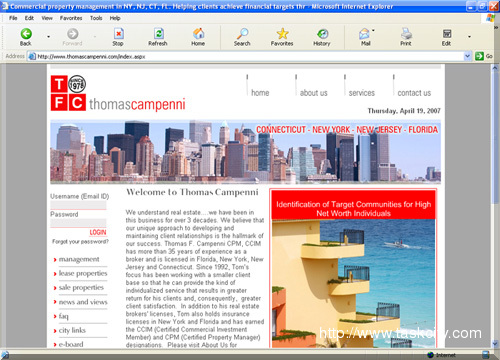
Task: Open the Favorites star toolbar button
Action: tap(282, 37)
